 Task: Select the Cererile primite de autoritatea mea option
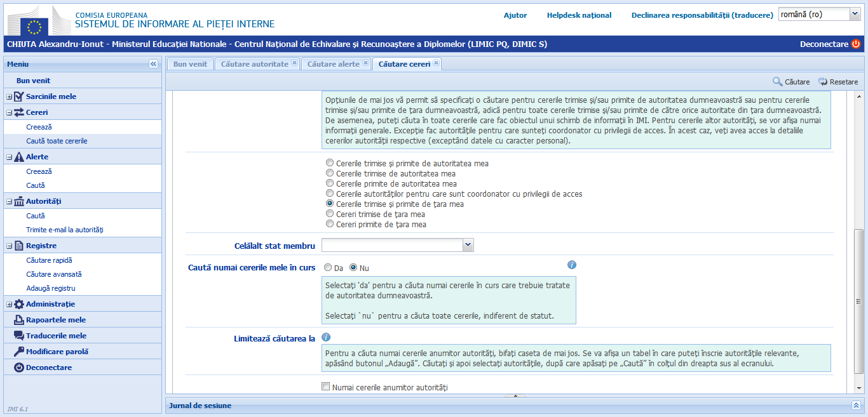330,182
